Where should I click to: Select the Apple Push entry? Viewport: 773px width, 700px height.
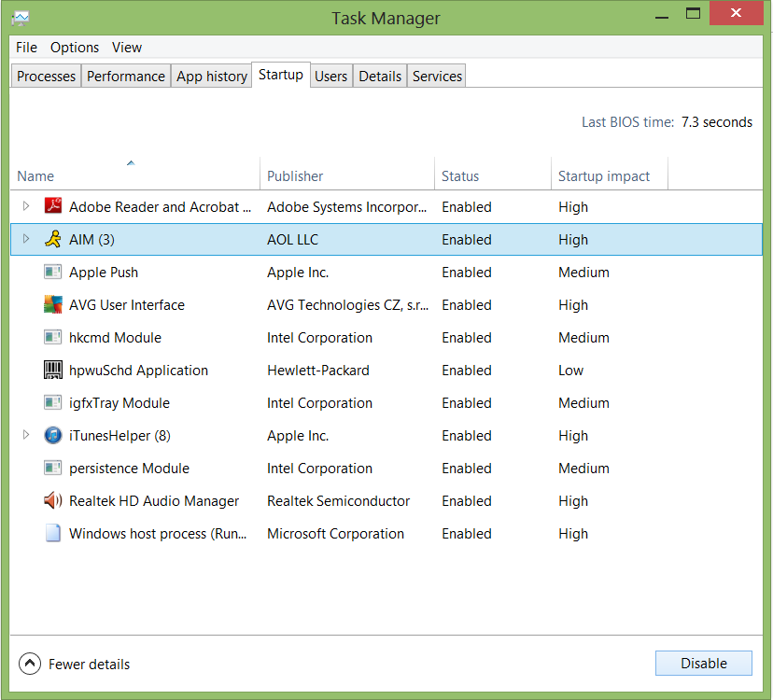[x=104, y=273]
